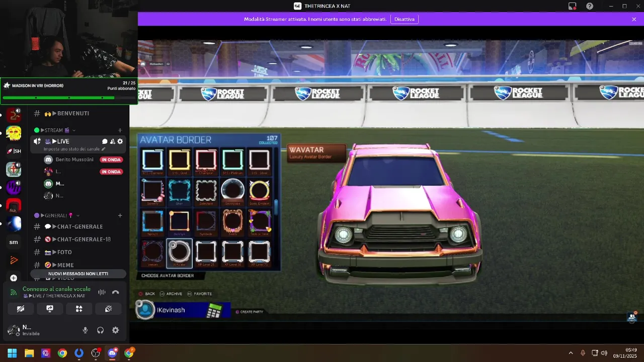Open the purple W server icon
Viewport: 644px width, 362px height.
point(14,188)
